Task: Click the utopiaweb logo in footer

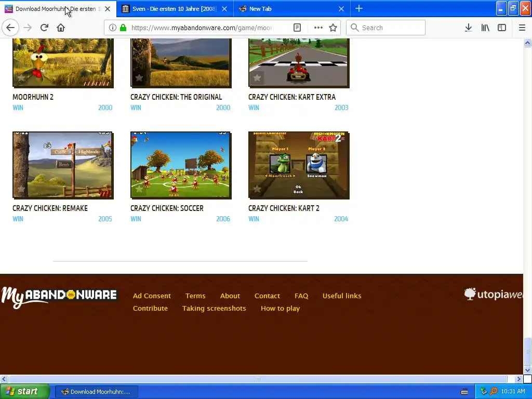Action: pos(494,294)
